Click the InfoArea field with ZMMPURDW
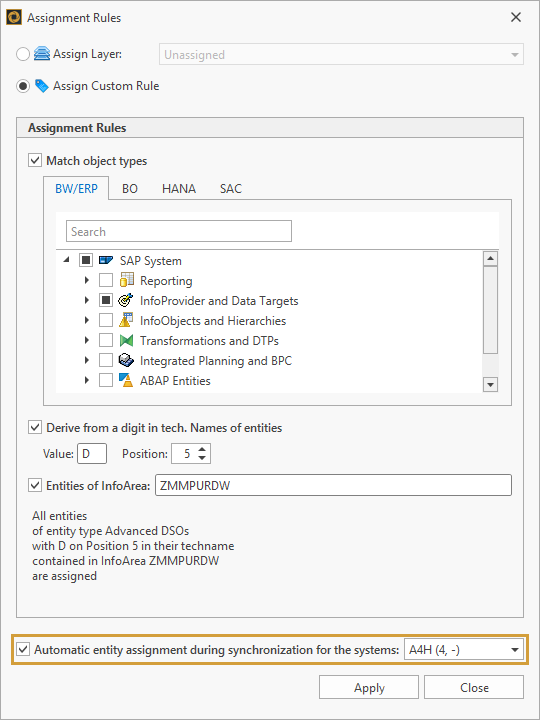This screenshot has height=720, width=540. [x=333, y=485]
